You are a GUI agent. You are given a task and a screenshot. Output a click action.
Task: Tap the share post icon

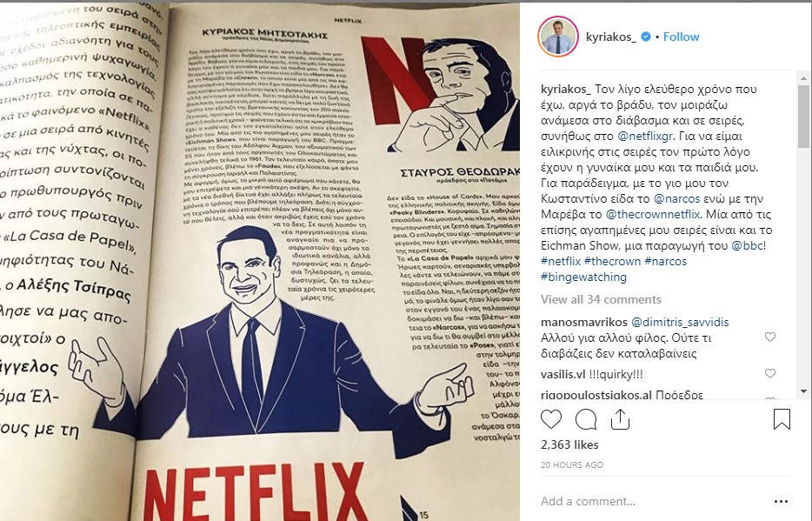click(x=620, y=419)
